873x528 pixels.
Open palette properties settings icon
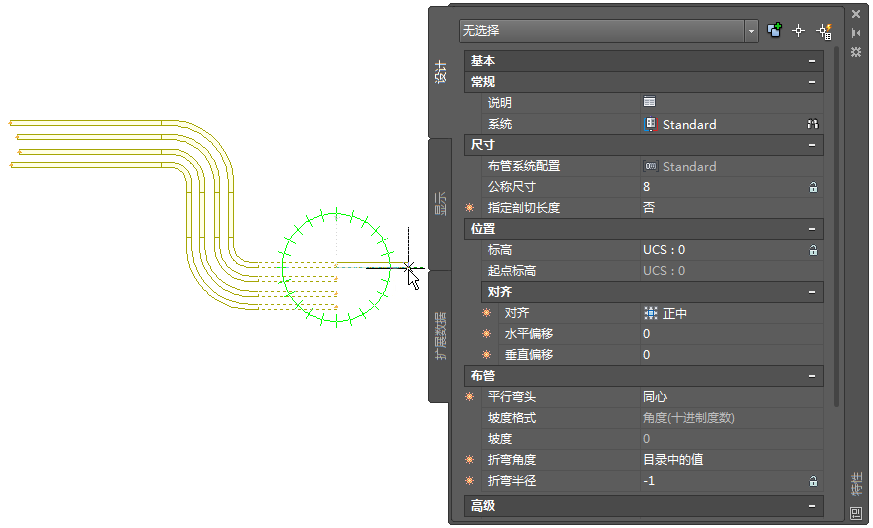click(x=856, y=52)
